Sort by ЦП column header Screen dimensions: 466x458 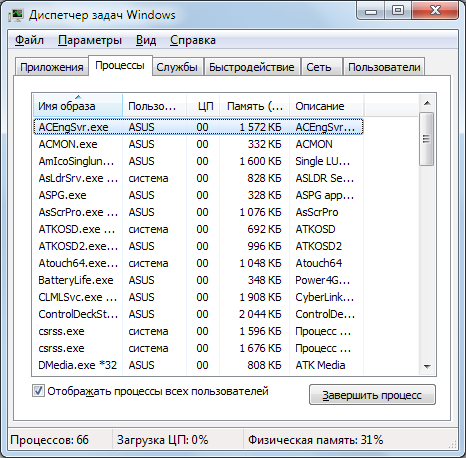pos(203,106)
